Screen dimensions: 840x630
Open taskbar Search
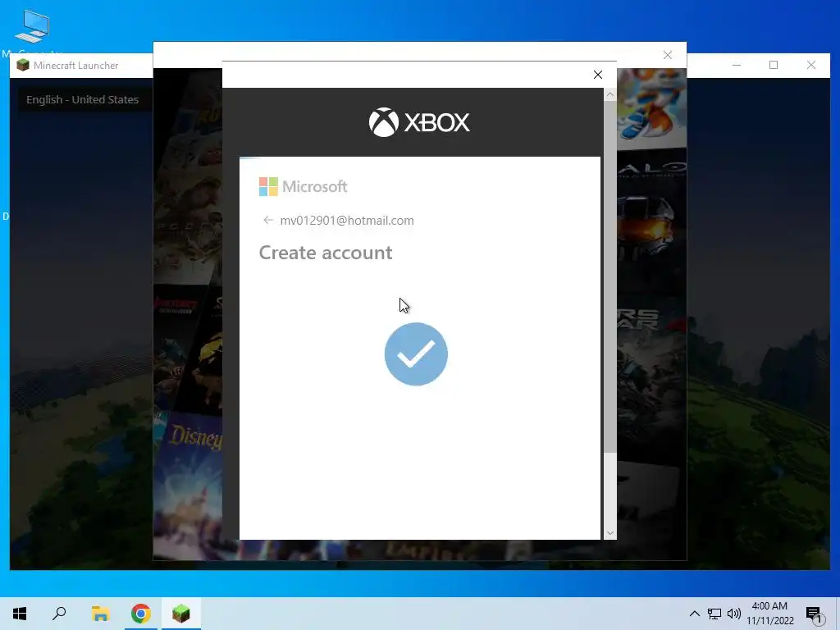point(59,614)
